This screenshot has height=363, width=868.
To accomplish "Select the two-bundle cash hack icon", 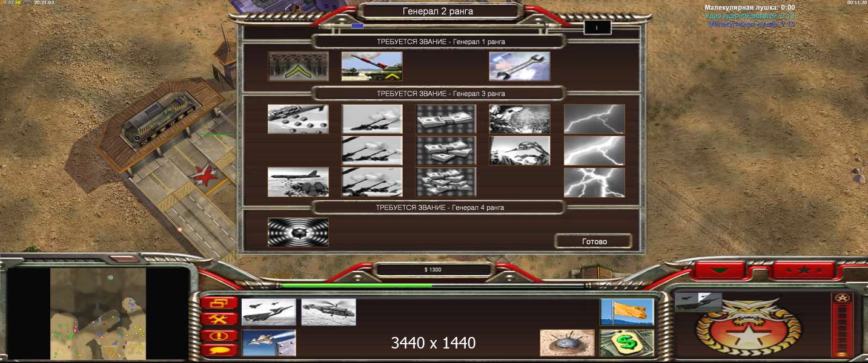I will click(446, 119).
